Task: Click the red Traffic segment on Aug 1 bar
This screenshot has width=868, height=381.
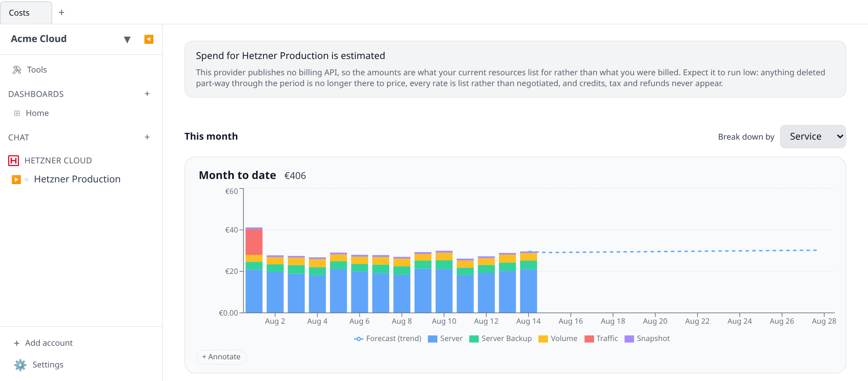Action: point(254,242)
